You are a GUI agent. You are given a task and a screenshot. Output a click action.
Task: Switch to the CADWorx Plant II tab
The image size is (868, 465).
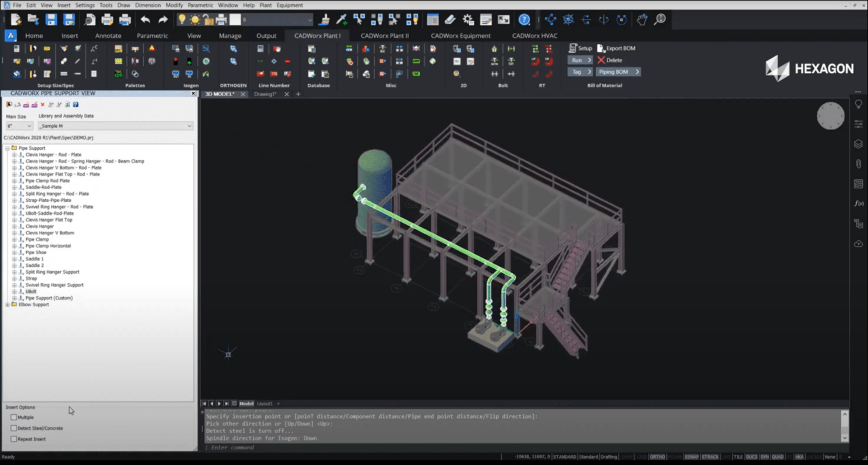(385, 35)
